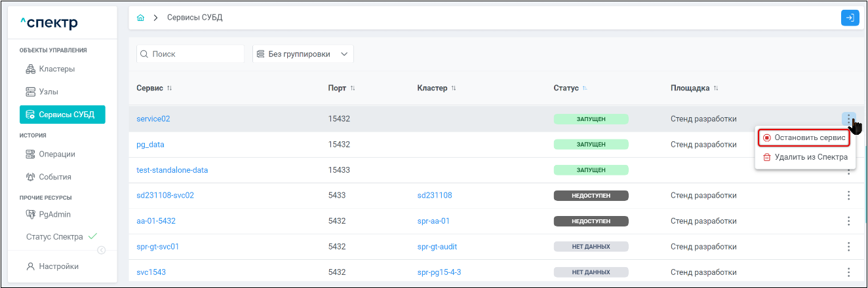
Task: Click the home icon in breadcrumb
Action: (140, 18)
